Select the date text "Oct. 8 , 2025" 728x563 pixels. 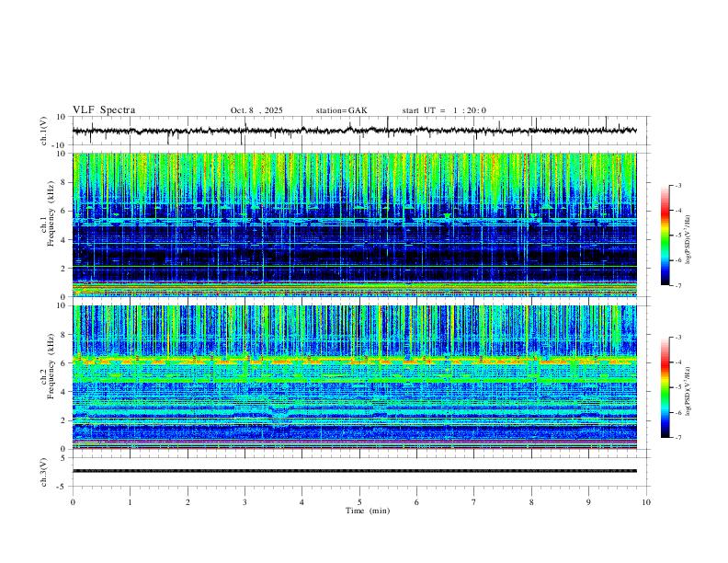click(256, 110)
